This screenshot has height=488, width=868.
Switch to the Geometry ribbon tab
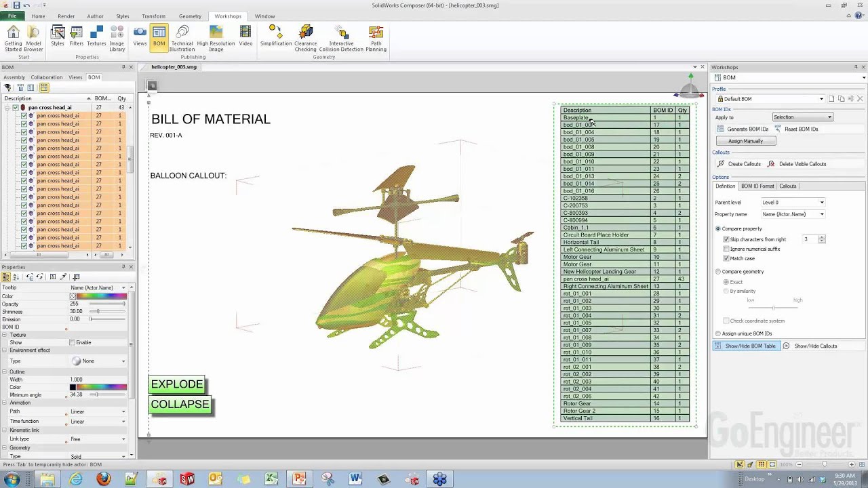point(190,16)
